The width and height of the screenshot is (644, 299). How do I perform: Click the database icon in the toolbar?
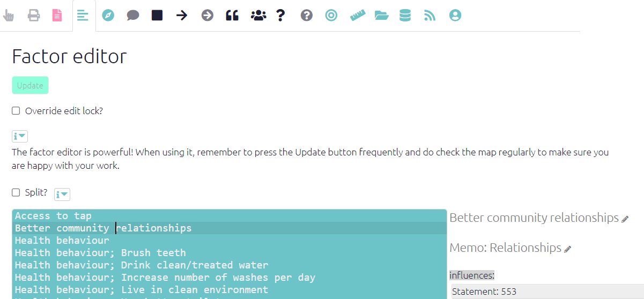(405, 16)
